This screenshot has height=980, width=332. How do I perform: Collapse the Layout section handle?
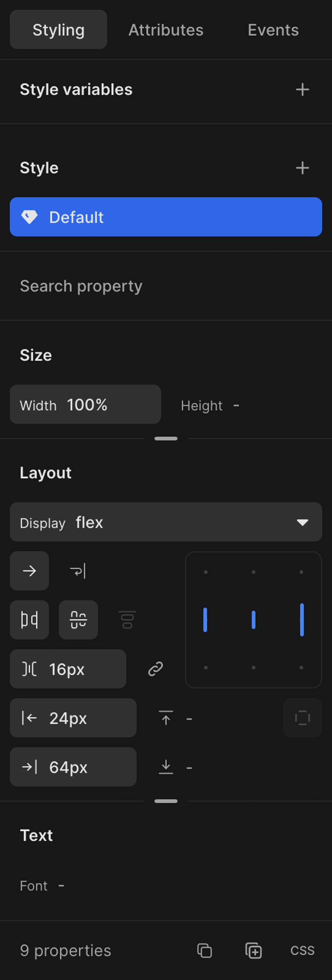click(x=166, y=801)
